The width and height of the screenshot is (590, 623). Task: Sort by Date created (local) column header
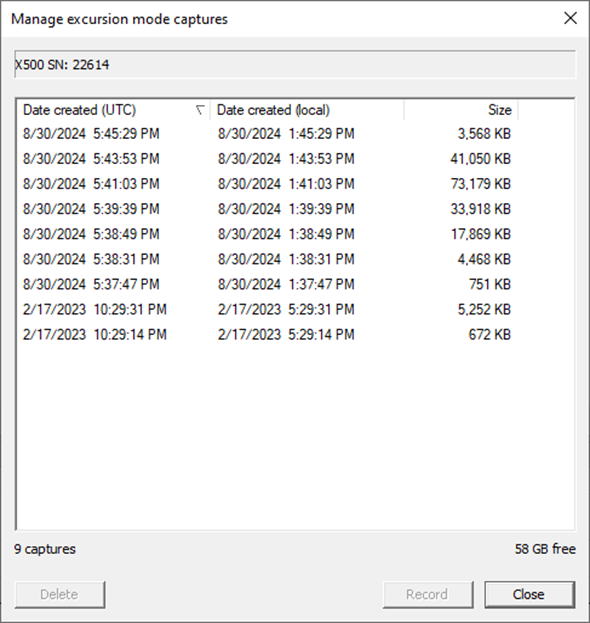click(307, 110)
